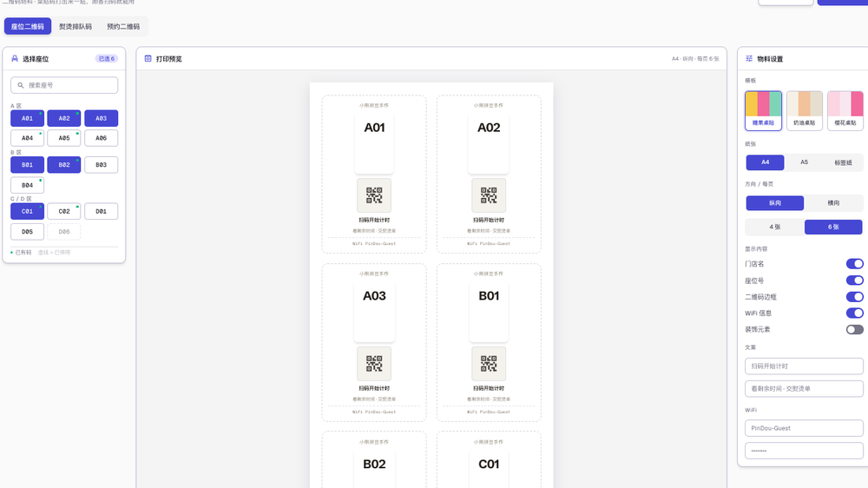Deselect seat A02

tap(64, 118)
